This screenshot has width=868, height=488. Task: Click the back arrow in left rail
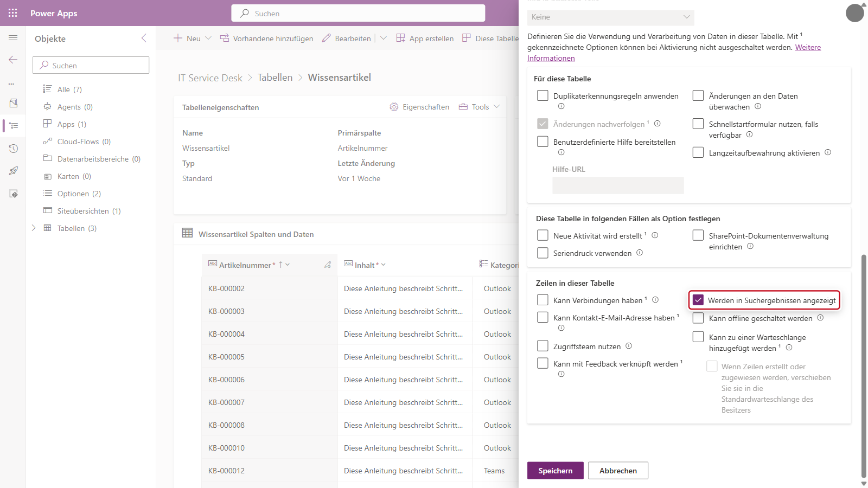pyautogui.click(x=13, y=60)
